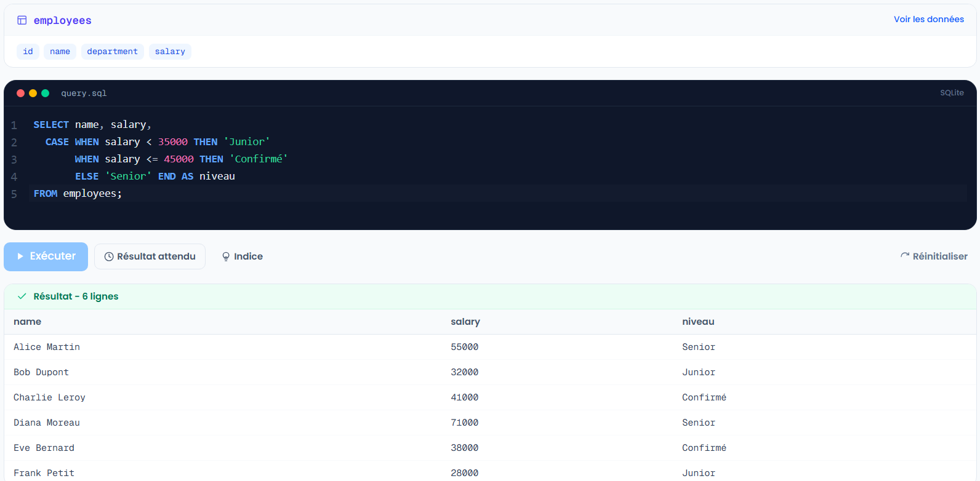The height and width of the screenshot is (481, 980).
Task: Click the 'Senior' string in the code
Action: click(x=128, y=177)
